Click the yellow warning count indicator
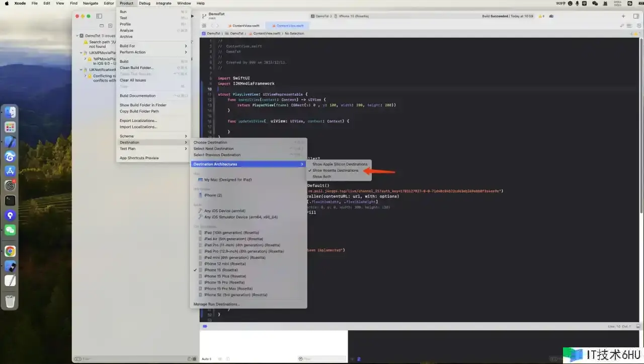The image size is (644, 364). click(541, 16)
